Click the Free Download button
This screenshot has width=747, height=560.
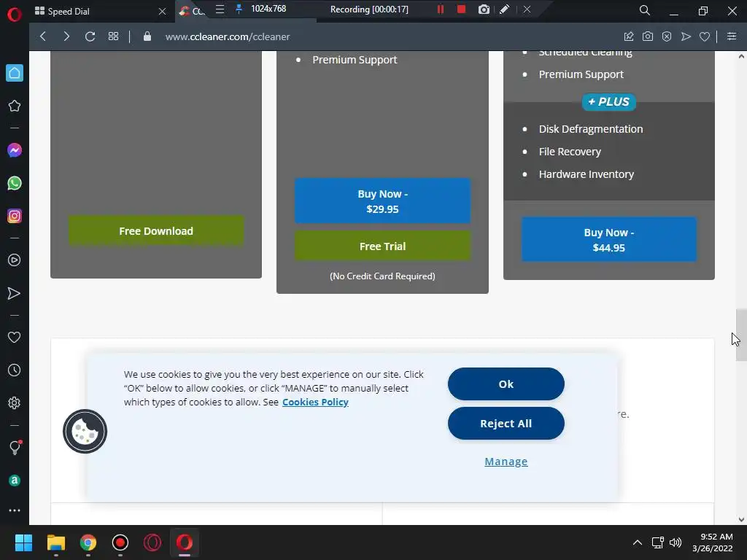pyautogui.click(x=156, y=231)
